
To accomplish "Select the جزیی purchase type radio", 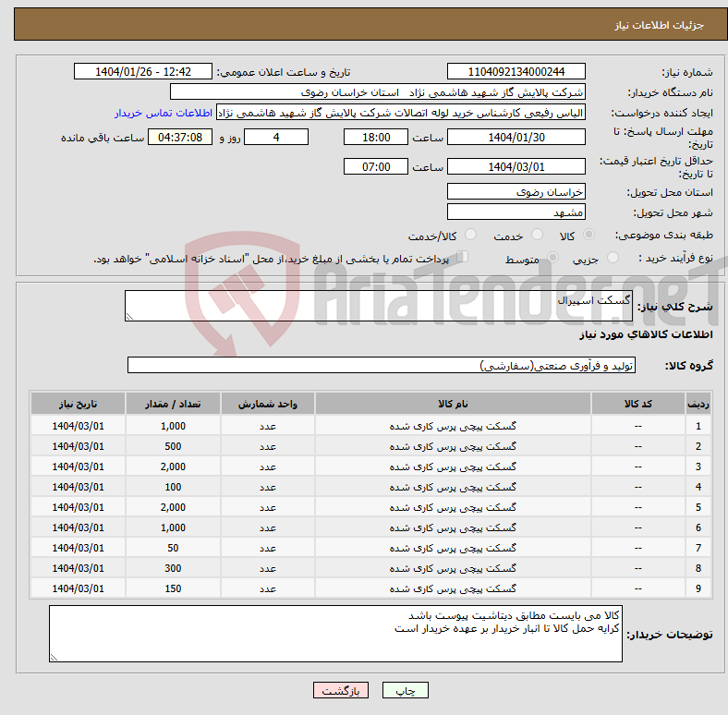I will point(613,258).
